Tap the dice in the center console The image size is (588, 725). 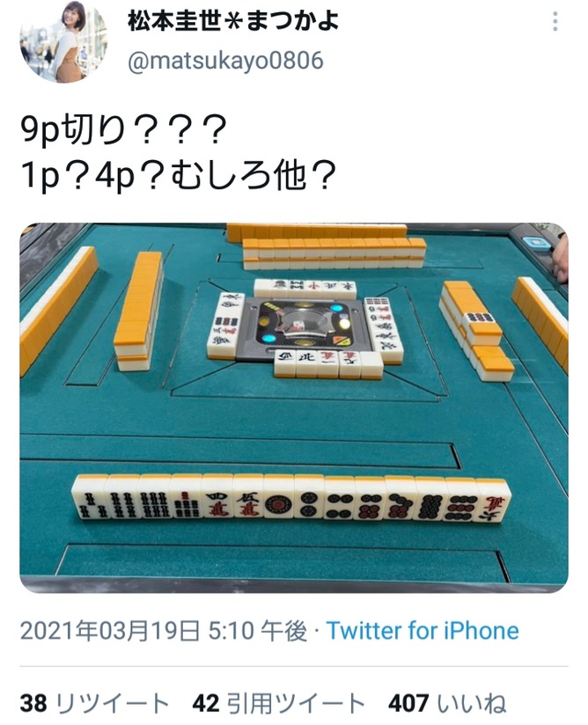pyautogui.click(x=298, y=324)
